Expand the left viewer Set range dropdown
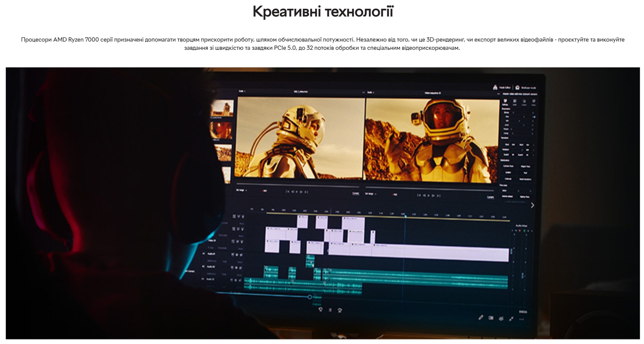Screen dimensions: 644x344 point(241,190)
